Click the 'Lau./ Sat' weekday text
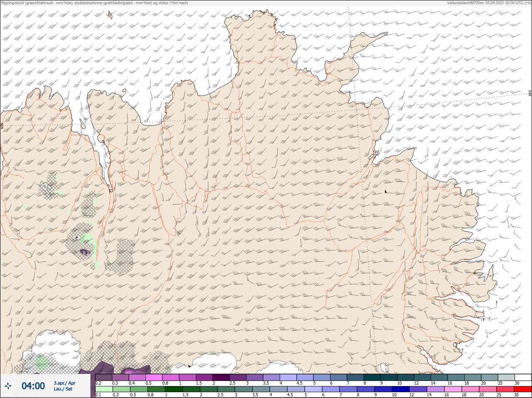532x398 pixels. tap(63, 389)
